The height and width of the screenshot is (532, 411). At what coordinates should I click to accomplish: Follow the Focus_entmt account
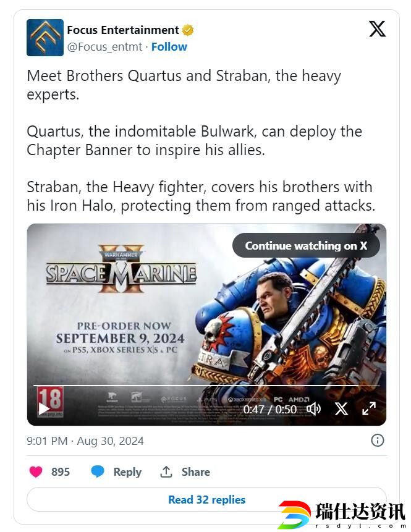(169, 47)
